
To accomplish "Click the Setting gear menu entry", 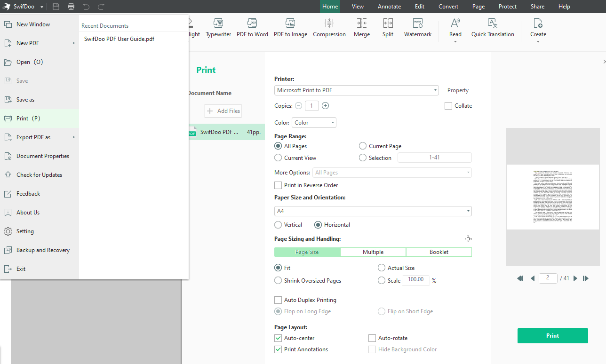I will (40, 231).
